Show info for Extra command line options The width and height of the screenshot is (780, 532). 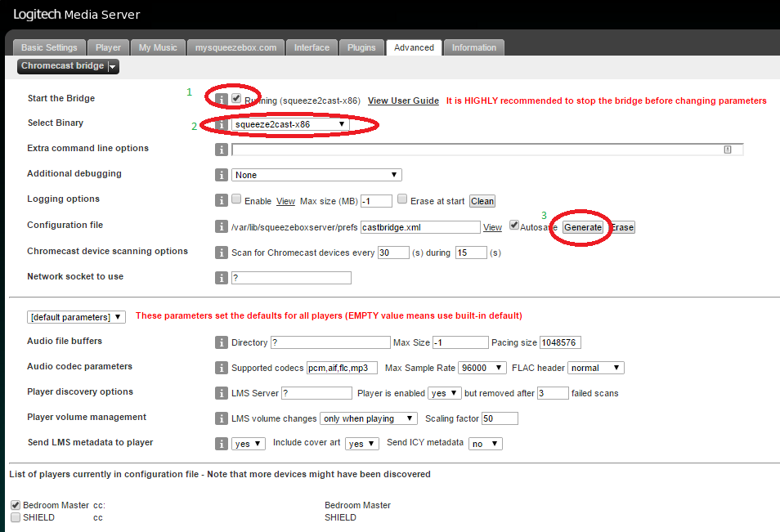tap(222, 150)
